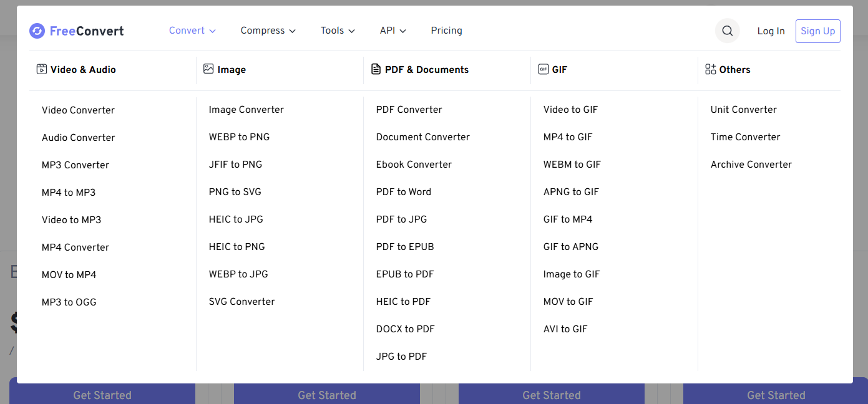Click the GIF category icon
Viewport: 868px width, 404px height.
pyautogui.click(x=543, y=69)
